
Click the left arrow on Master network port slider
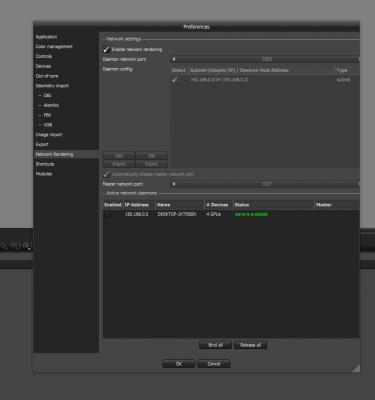point(174,184)
